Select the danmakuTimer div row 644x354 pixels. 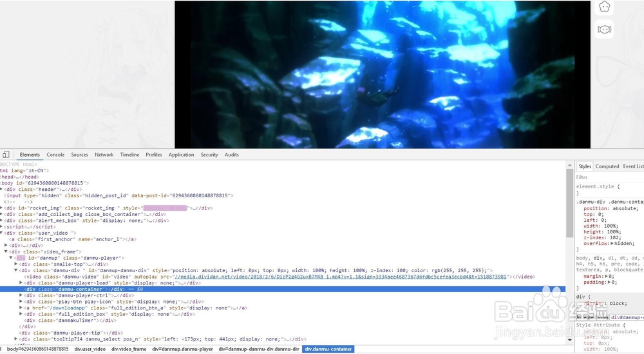coord(70,320)
